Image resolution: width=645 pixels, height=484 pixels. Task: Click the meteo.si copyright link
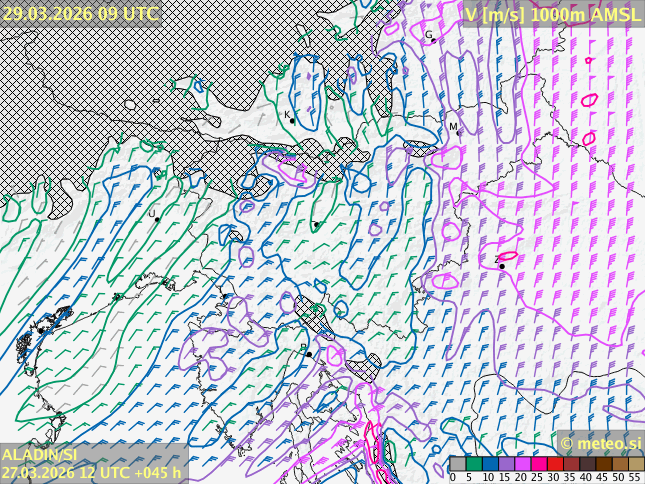click(600, 443)
